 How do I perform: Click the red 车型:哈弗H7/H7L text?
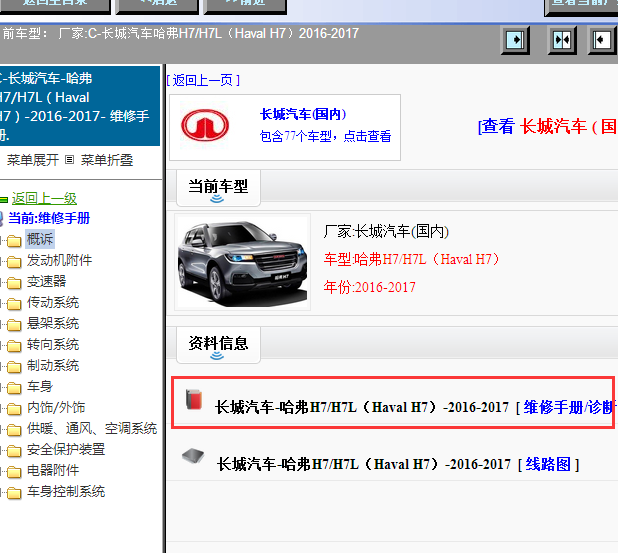coord(411,259)
